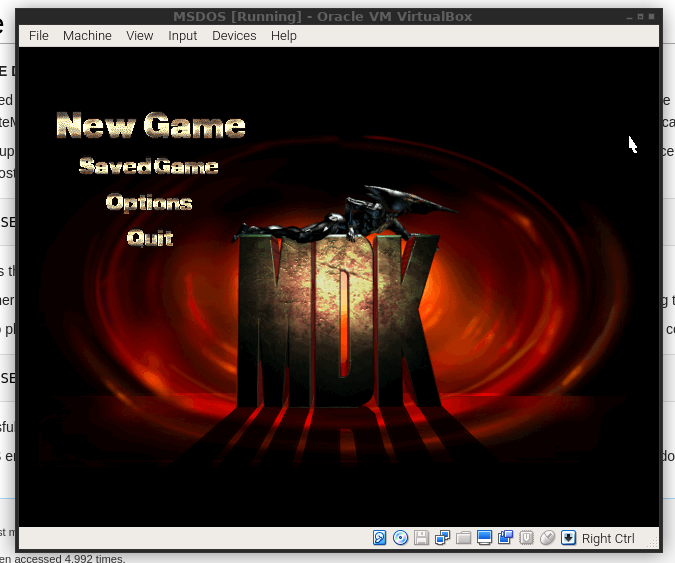The width and height of the screenshot is (675, 563).
Task: Click the optical disc drive icon
Action: pyautogui.click(x=400, y=538)
